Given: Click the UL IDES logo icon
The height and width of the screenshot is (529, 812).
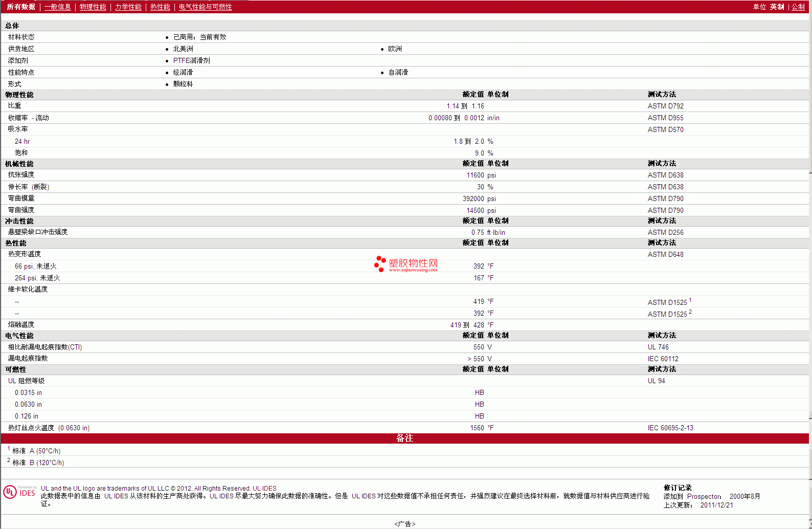Looking at the screenshot, I should coord(19,492).
